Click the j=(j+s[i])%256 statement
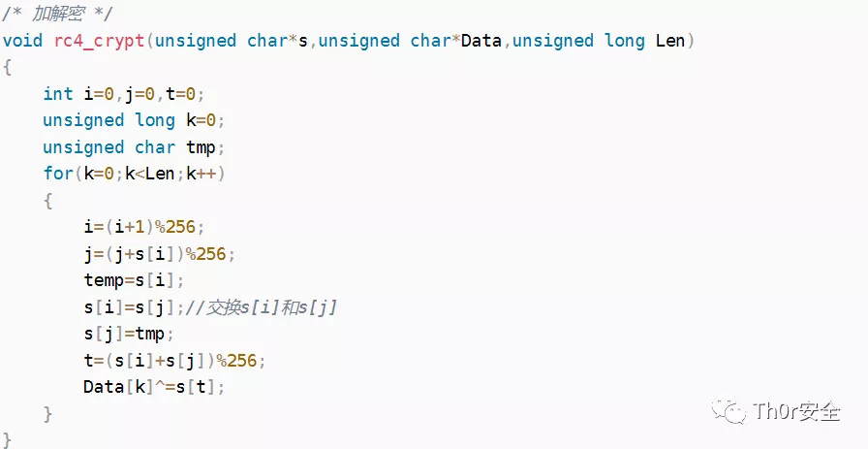 (160, 254)
